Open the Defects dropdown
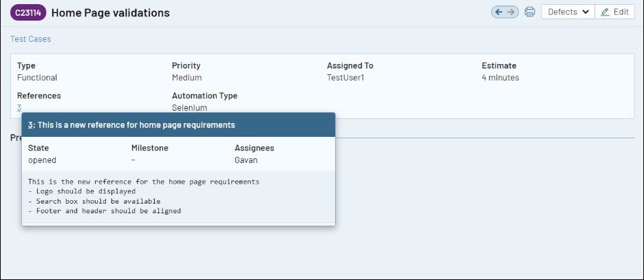 (568, 12)
